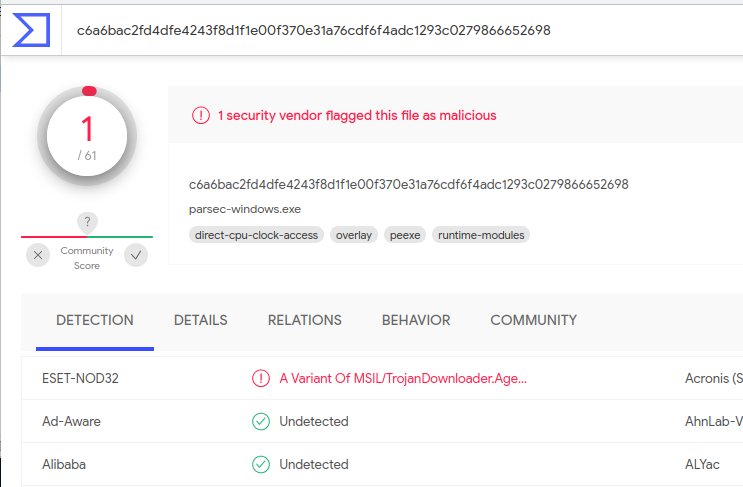Vote positive with the checkmark community button

point(136,255)
